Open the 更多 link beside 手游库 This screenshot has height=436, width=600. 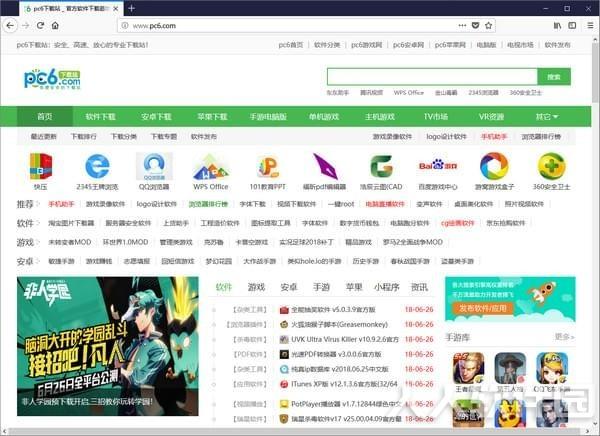click(x=565, y=337)
